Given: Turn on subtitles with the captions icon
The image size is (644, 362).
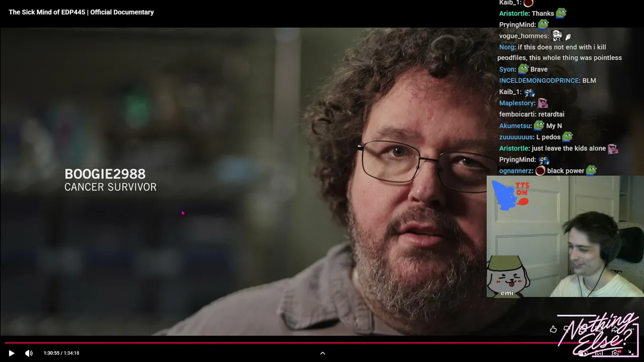Looking at the screenshot, I should pyautogui.click(x=599, y=353).
